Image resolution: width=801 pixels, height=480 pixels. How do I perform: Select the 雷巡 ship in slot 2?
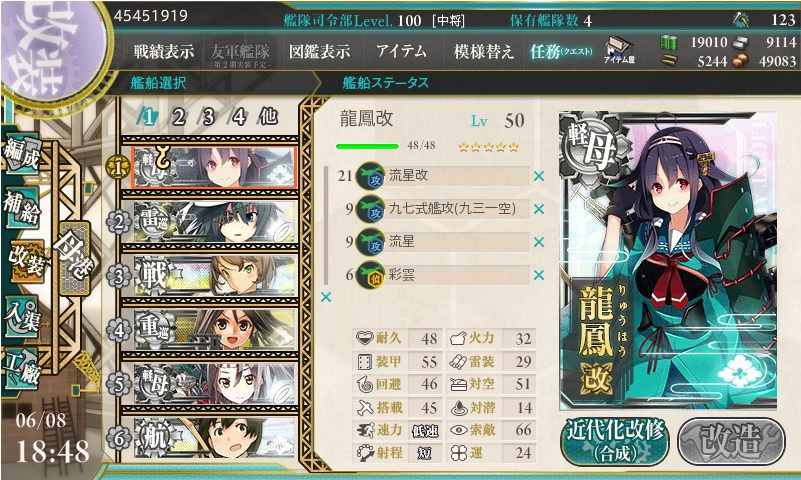(x=215, y=222)
